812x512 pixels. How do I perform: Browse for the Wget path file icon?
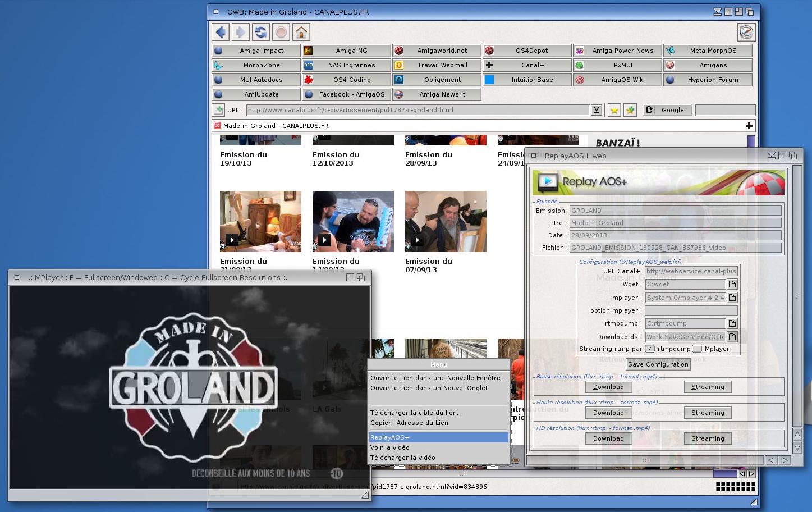point(732,284)
